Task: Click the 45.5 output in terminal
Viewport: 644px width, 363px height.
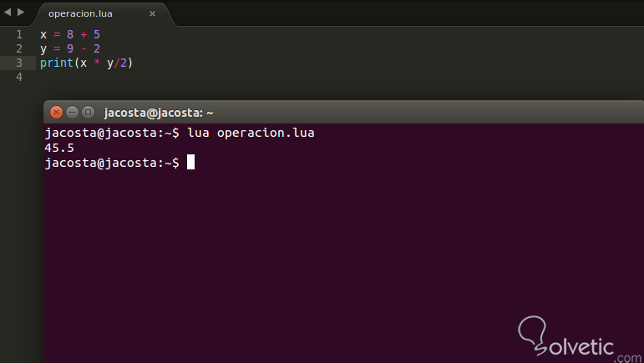Action: (x=59, y=148)
